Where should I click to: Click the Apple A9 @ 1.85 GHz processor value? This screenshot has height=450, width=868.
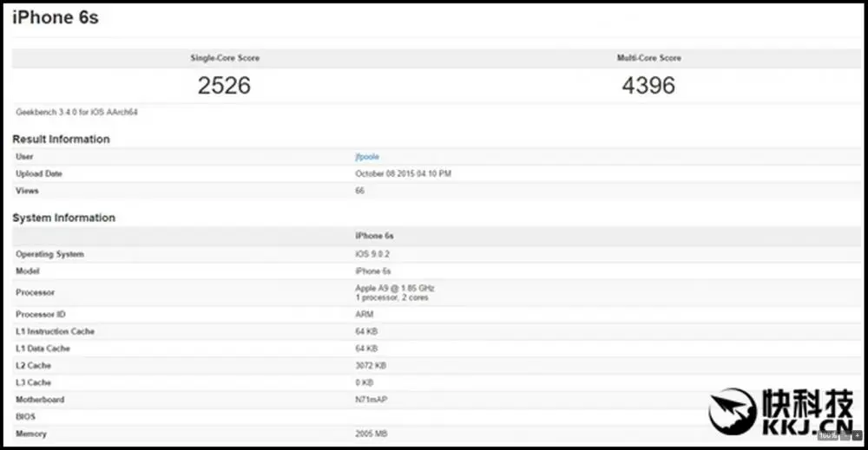(395, 288)
